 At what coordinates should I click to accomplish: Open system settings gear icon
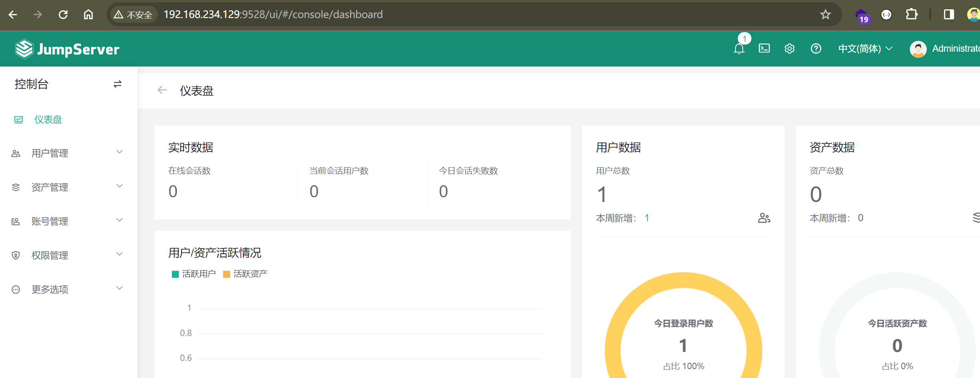coord(790,49)
